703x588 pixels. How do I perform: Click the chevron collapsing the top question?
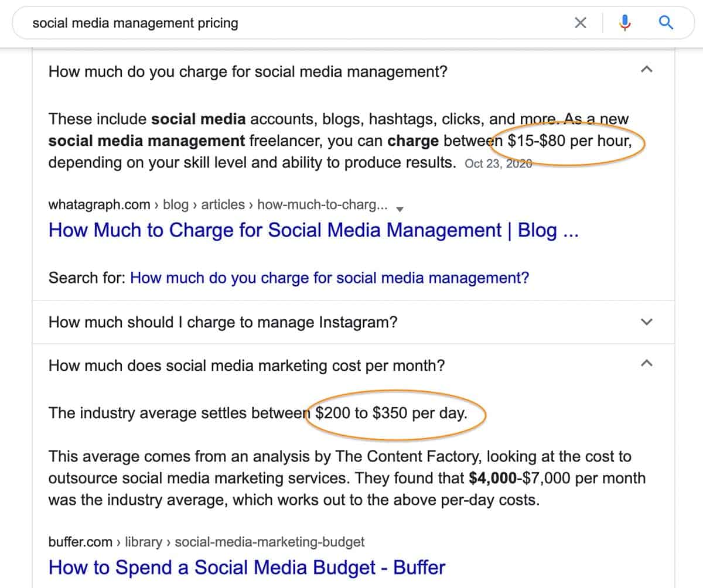[x=647, y=69]
